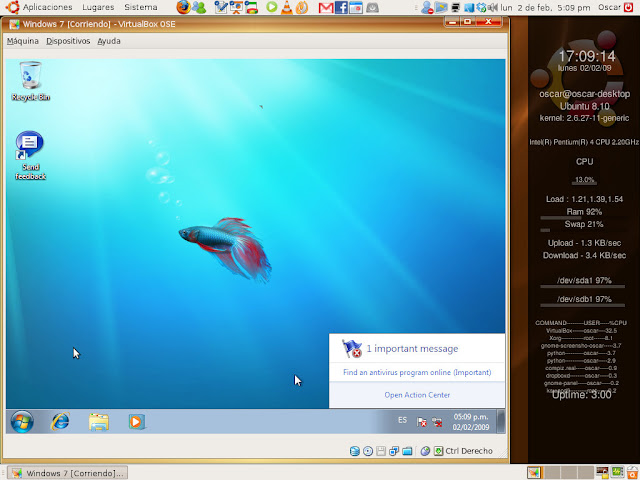Click the ES language indicator
Viewport: 640px width, 480px height.
pyautogui.click(x=402, y=420)
